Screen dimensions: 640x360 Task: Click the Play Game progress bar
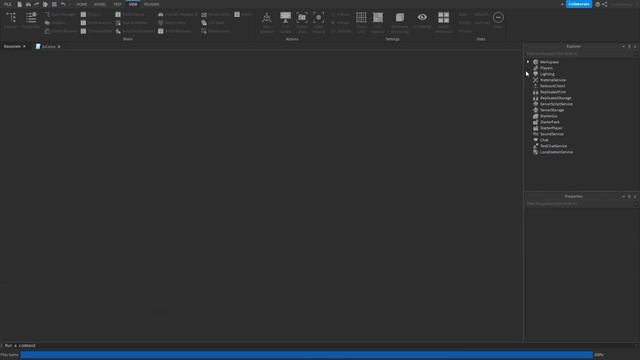click(x=307, y=355)
